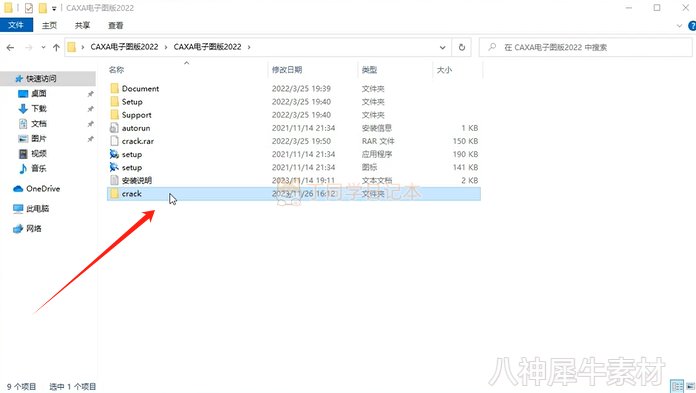Open the Document folder
Image resolution: width=696 pixels, height=393 pixels.
tap(140, 88)
